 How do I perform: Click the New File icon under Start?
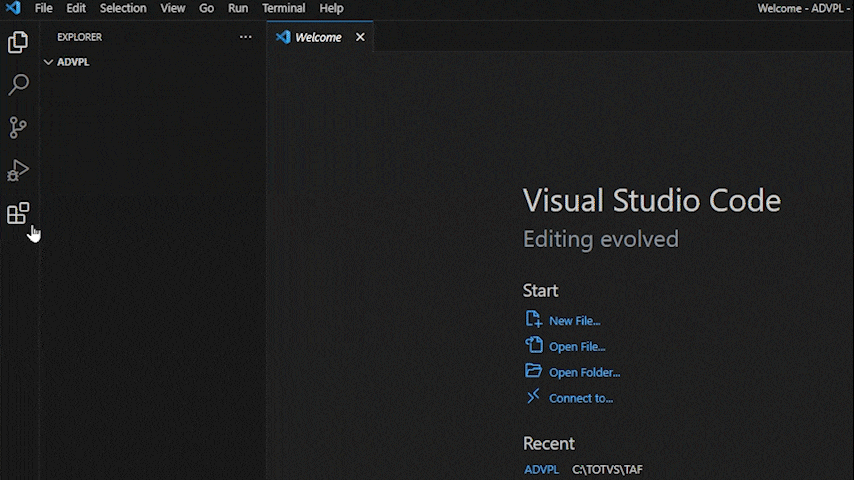tap(533, 319)
